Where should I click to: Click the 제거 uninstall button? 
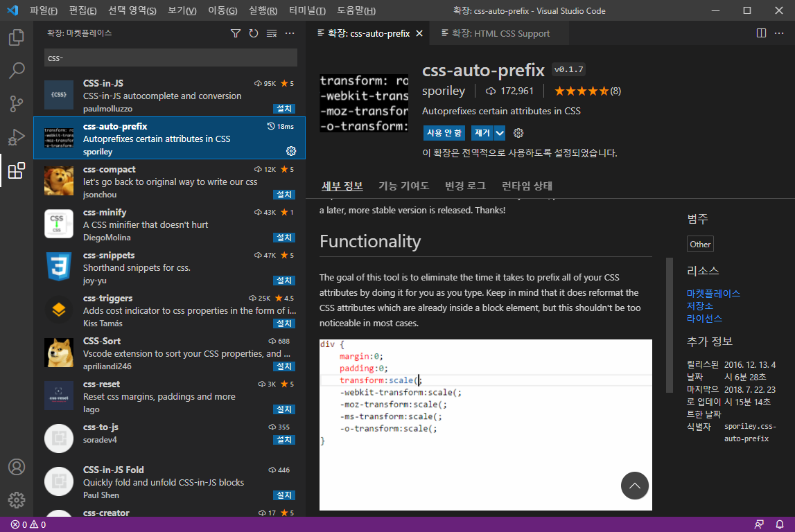(482, 133)
